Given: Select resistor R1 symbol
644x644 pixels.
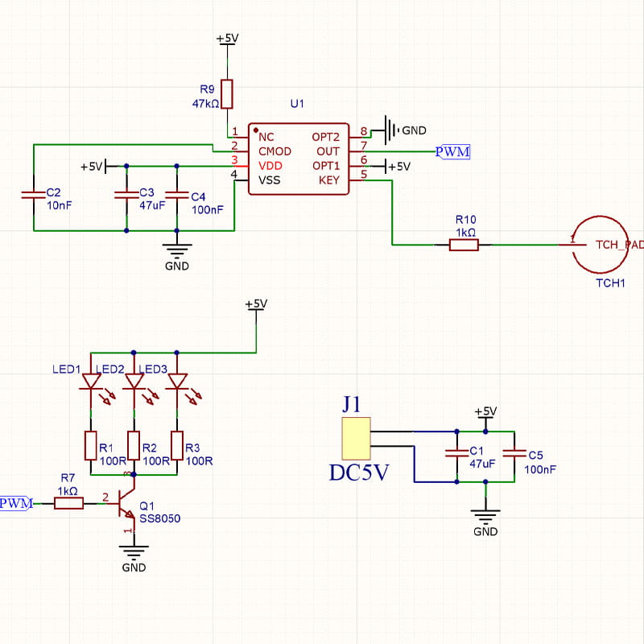Looking at the screenshot, I should pyautogui.click(x=91, y=445).
